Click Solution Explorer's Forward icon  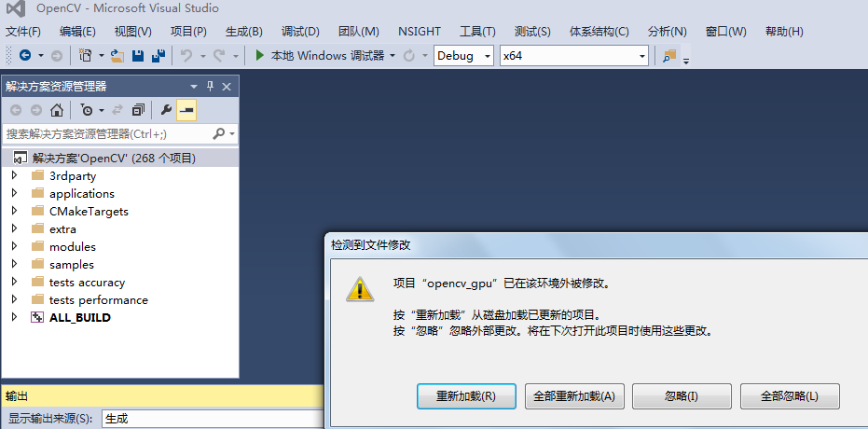tap(36, 110)
